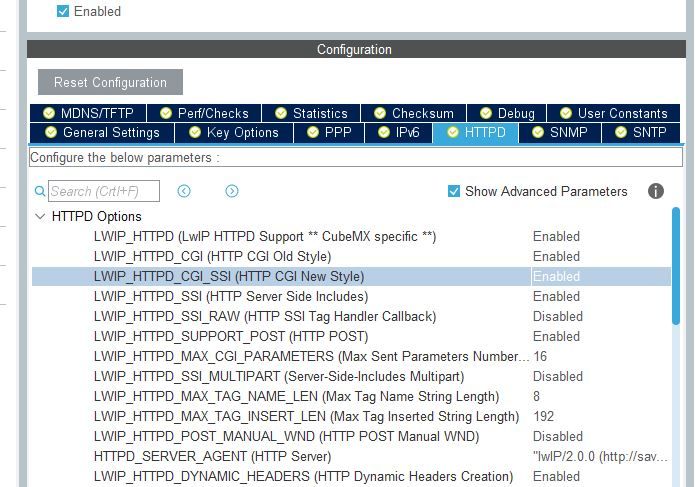Edit max tag name length value 8
Image resolution: width=699 pixels, height=487 pixels.
tap(536, 396)
